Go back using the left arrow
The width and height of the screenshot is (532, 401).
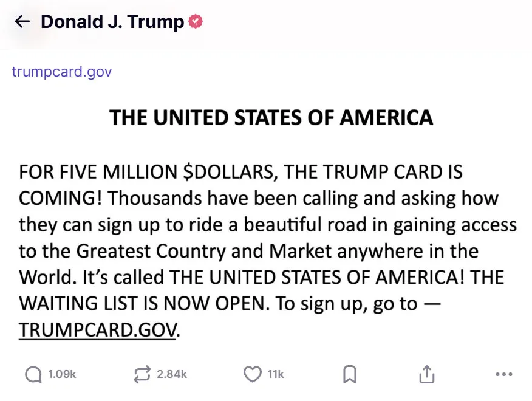pos(22,22)
